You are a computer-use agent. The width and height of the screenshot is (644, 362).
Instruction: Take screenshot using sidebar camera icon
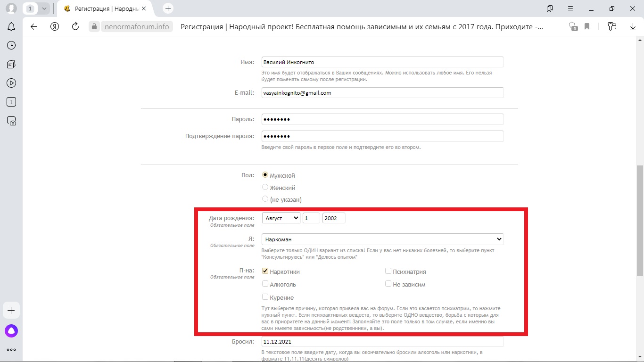pos(11,121)
